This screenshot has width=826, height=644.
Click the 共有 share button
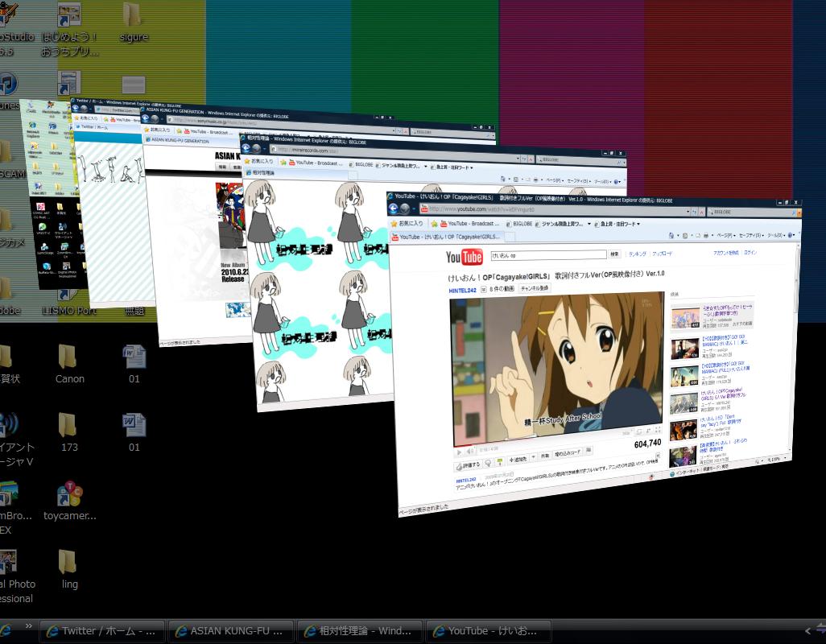tap(545, 455)
